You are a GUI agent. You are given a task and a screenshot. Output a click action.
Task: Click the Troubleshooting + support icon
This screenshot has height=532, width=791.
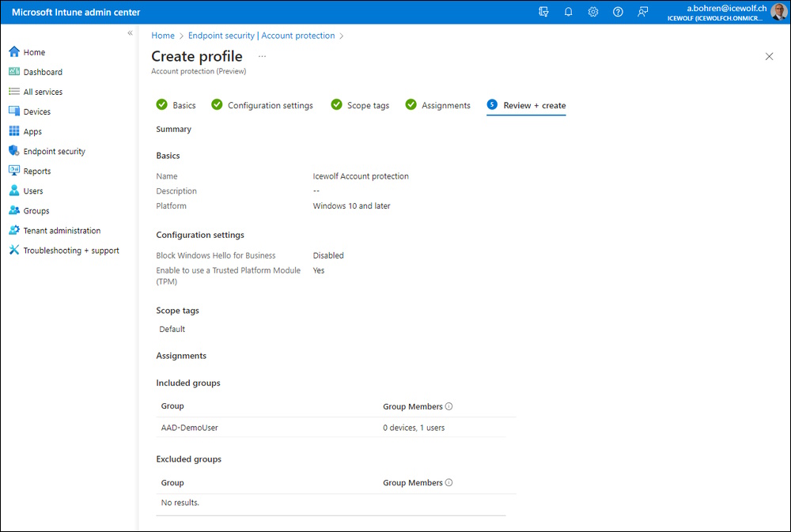click(x=14, y=250)
